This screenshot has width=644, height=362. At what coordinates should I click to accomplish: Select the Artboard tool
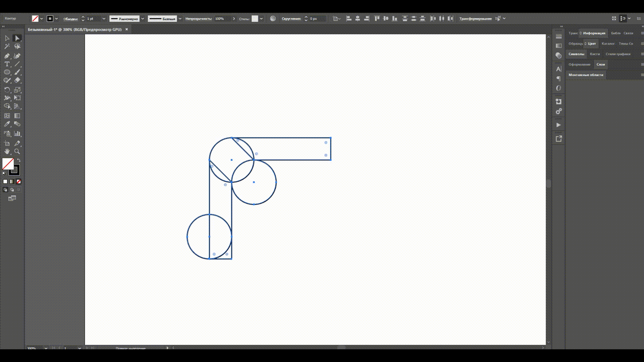7,143
